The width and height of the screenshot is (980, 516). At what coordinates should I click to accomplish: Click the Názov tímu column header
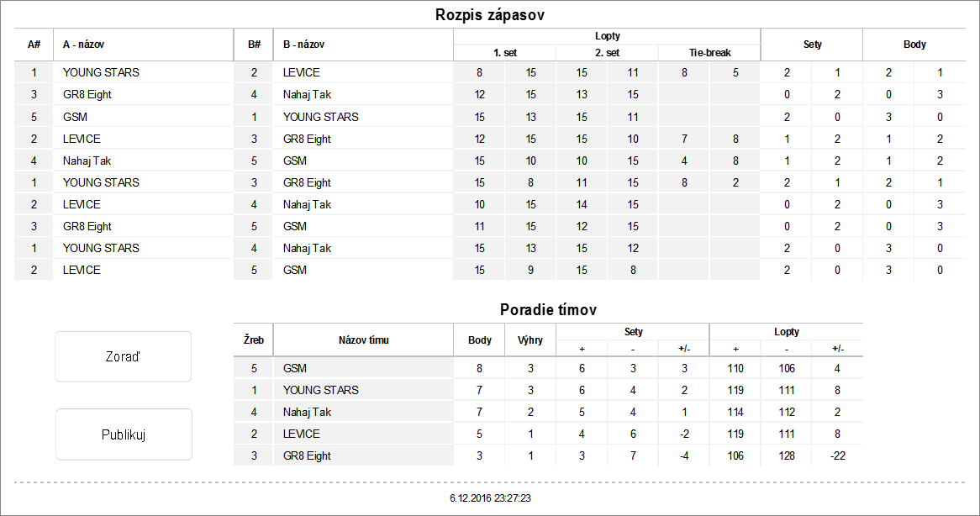(363, 340)
